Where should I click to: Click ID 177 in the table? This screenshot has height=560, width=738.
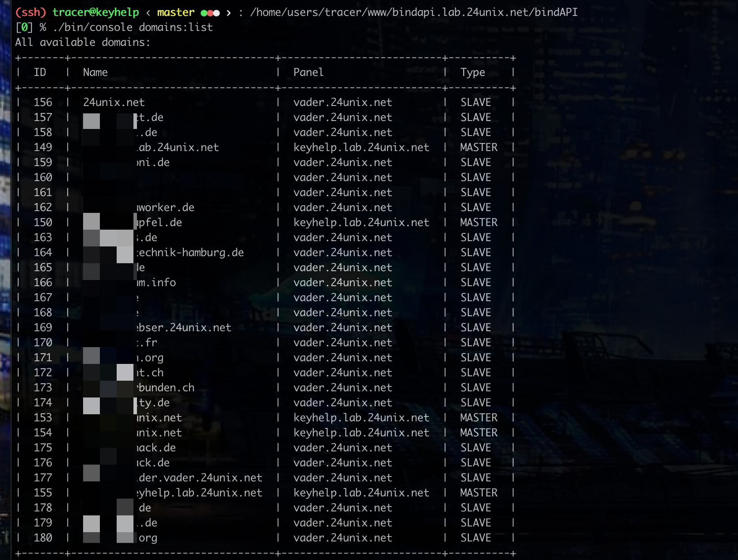point(43,478)
